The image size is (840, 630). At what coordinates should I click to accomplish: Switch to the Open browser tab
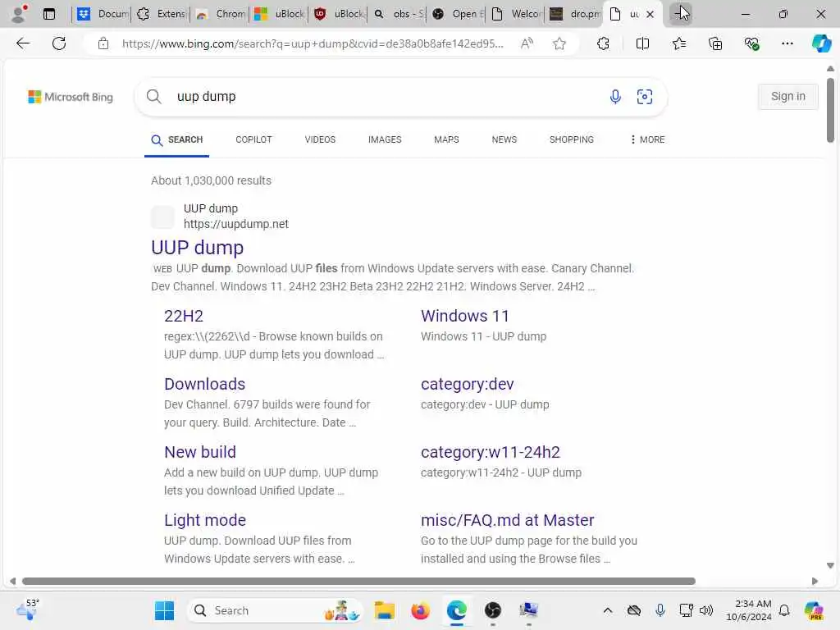(x=456, y=14)
